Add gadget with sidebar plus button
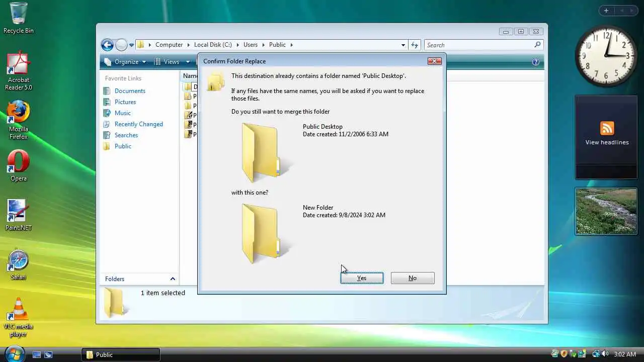 pos(606,11)
